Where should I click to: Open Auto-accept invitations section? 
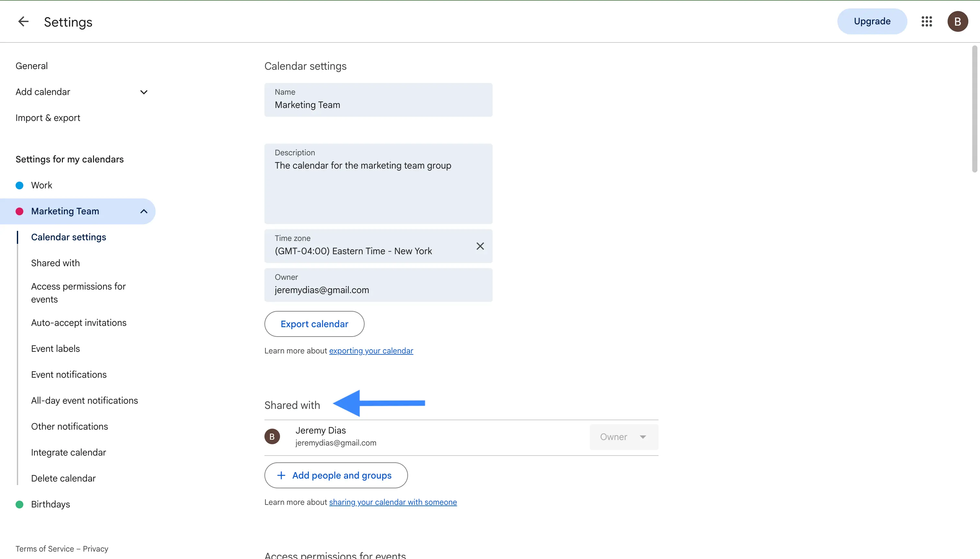point(79,323)
